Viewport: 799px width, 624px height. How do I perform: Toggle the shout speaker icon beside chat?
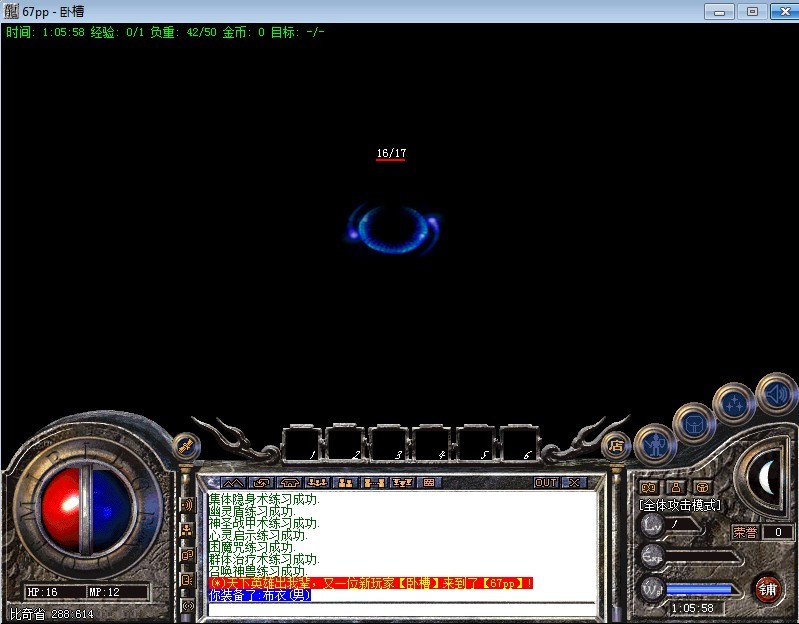188,505
